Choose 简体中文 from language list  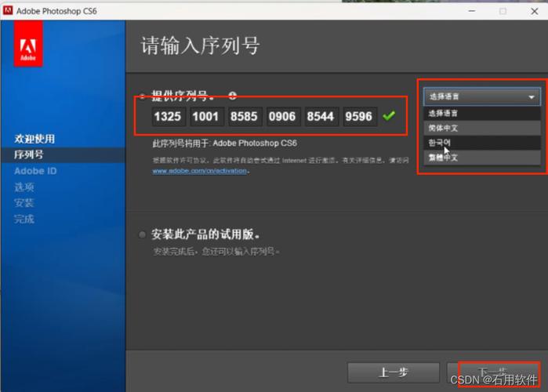tap(481, 128)
